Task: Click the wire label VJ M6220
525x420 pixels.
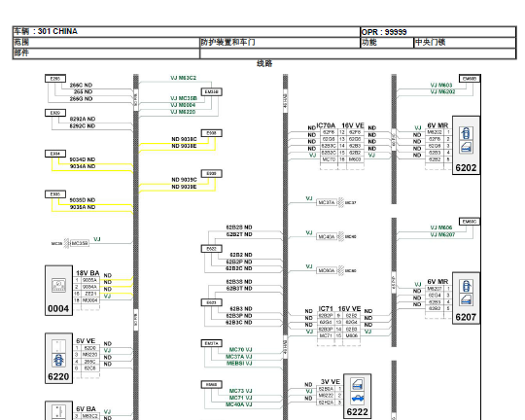Action: [x=183, y=112]
